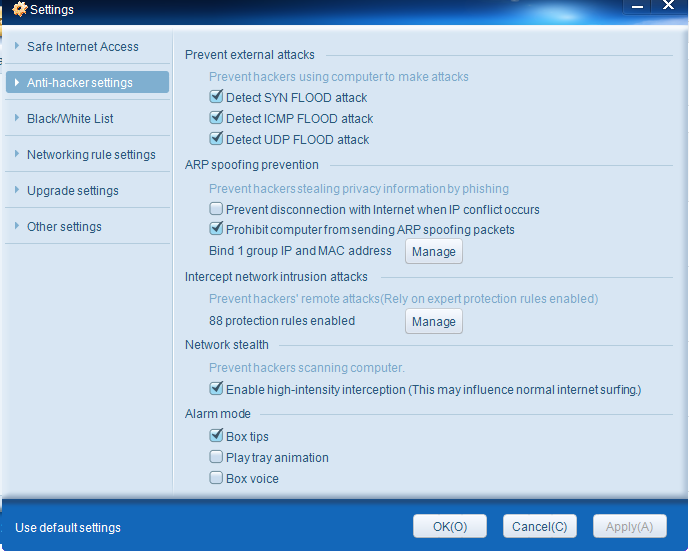Expand the Other settings arrow

point(17,226)
